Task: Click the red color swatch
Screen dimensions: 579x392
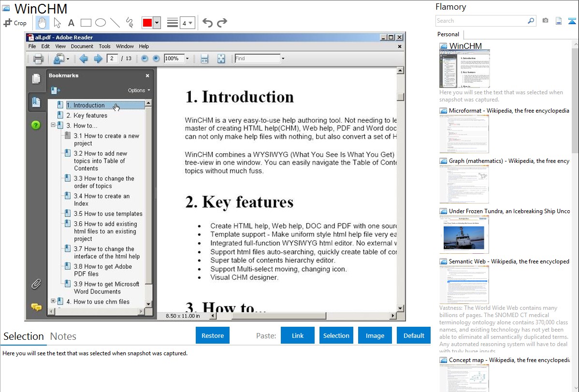Action: pos(147,23)
